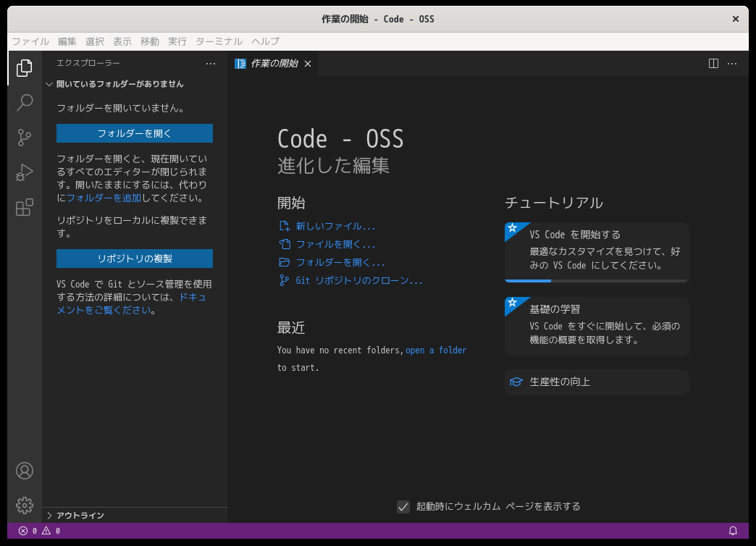Open the 実行 menu

click(x=177, y=41)
